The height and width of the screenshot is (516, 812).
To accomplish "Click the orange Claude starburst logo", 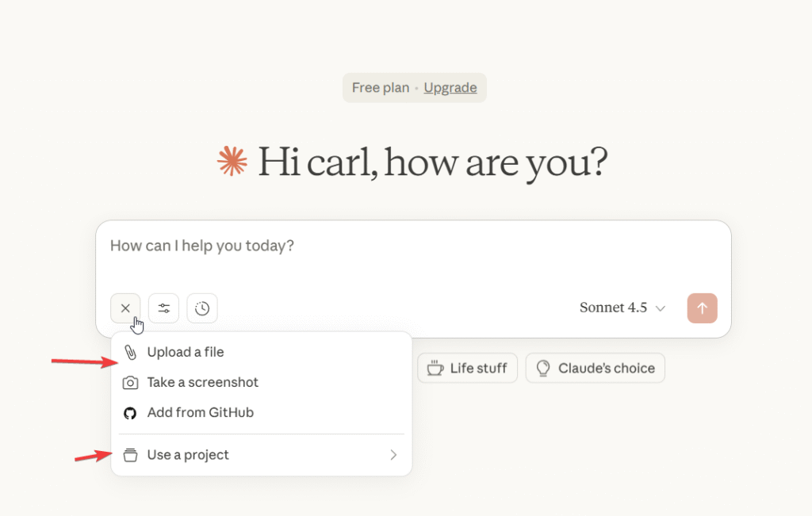I will coord(232,161).
